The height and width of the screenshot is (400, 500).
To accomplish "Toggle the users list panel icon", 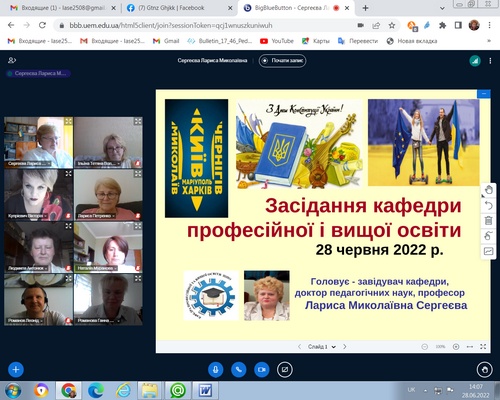I will (x=12, y=60).
